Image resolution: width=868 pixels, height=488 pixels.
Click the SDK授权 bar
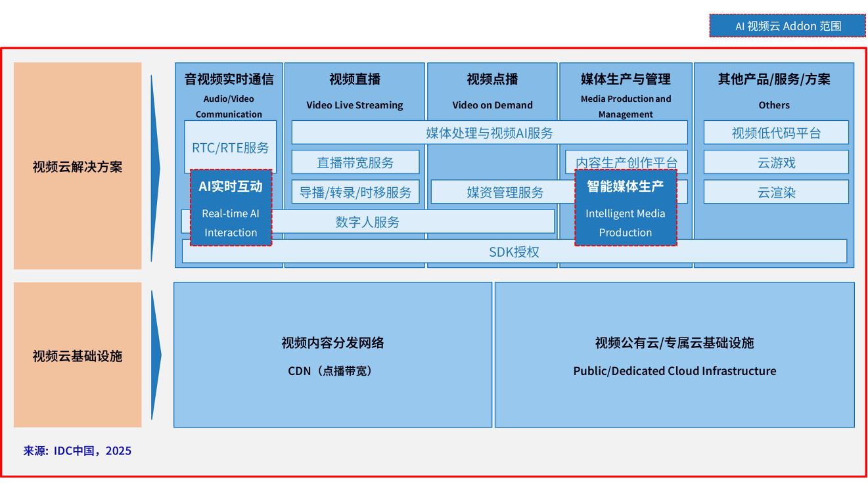[514, 252]
